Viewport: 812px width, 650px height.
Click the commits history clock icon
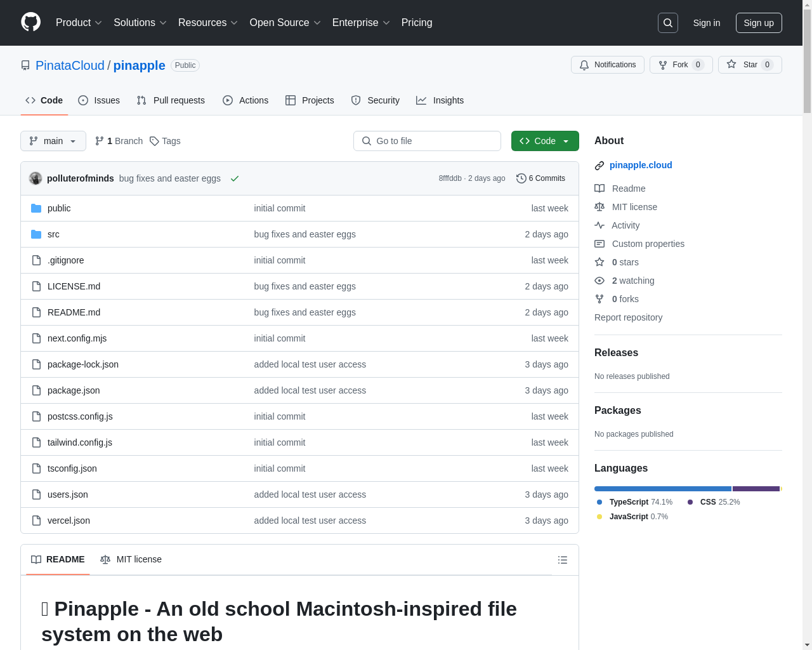(521, 178)
